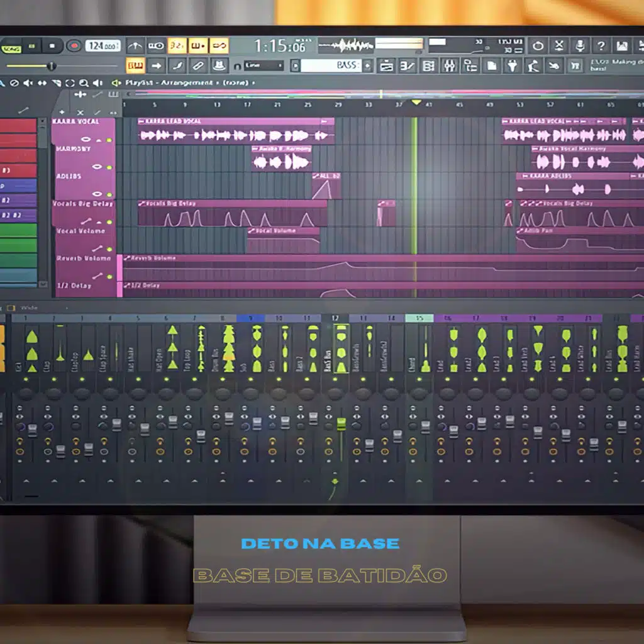The height and width of the screenshot is (644, 644).
Task: Select the paint brush tool icon
Action: [x=177, y=65]
